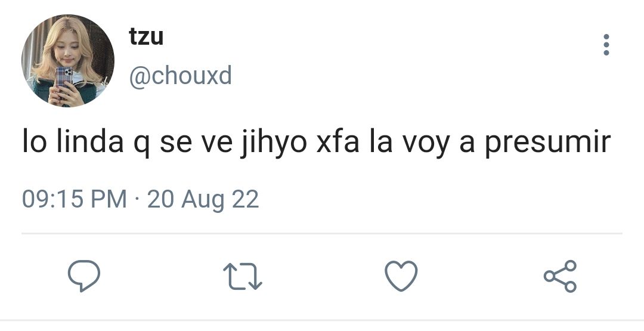Click the phone case in the avatar photo
Viewport: 644px width, 331px height.
pos(64,78)
